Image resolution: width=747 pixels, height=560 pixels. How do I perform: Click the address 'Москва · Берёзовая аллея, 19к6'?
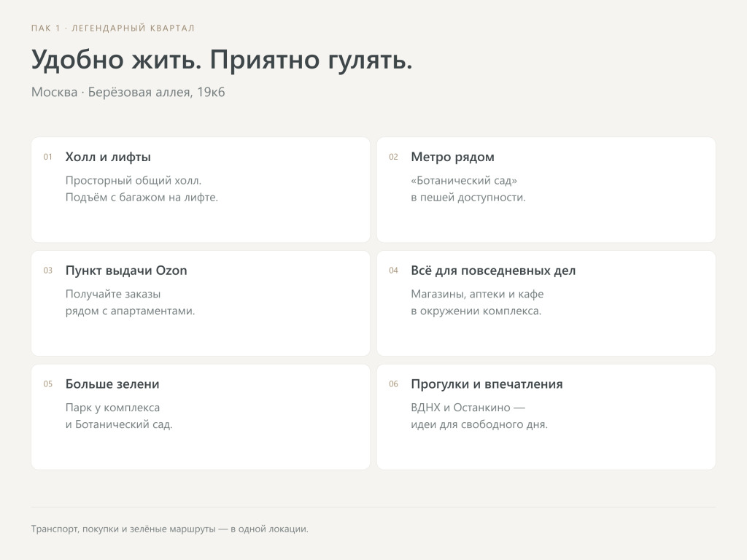(x=128, y=92)
